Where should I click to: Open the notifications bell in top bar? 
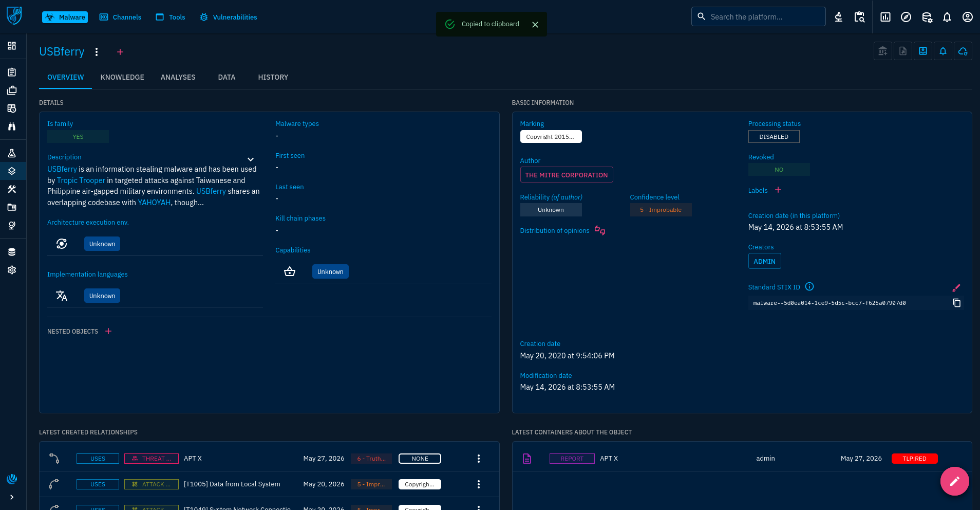point(947,17)
